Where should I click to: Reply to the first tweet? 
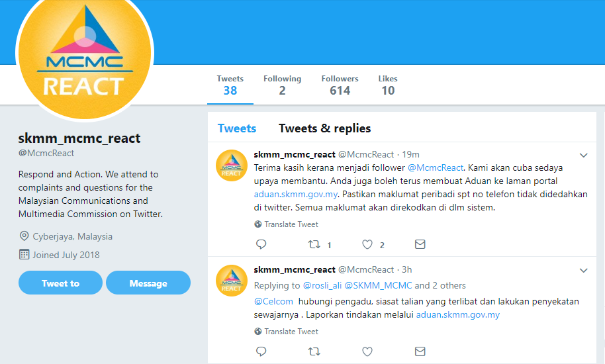261,244
